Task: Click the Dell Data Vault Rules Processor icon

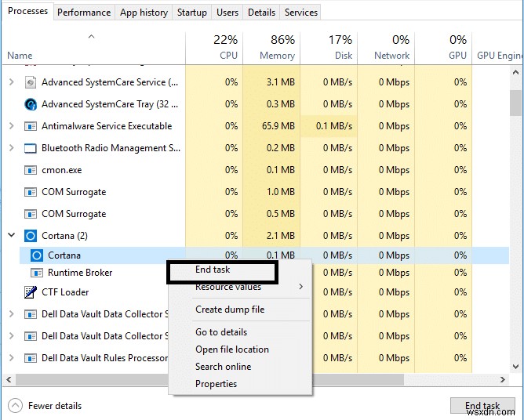Action: [31, 358]
